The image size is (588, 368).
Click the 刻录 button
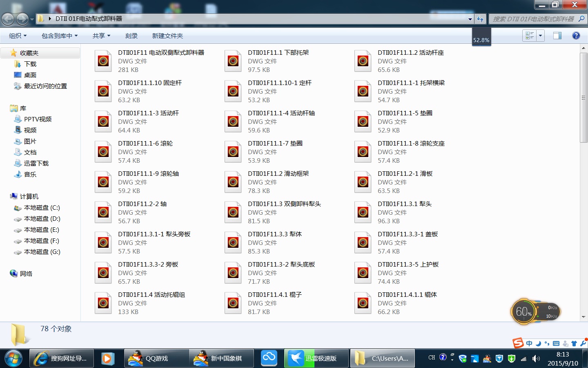click(131, 36)
